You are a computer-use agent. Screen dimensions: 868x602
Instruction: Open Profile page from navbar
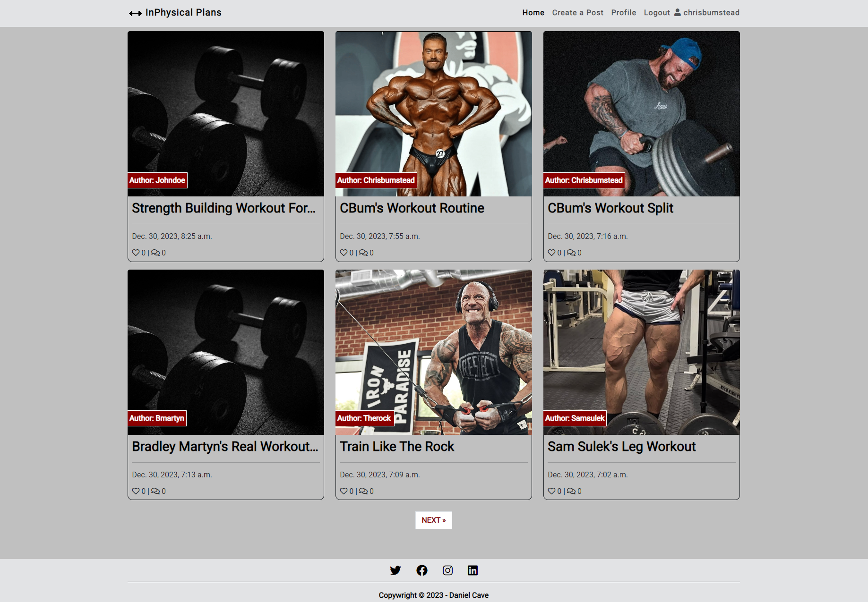tap(623, 13)
